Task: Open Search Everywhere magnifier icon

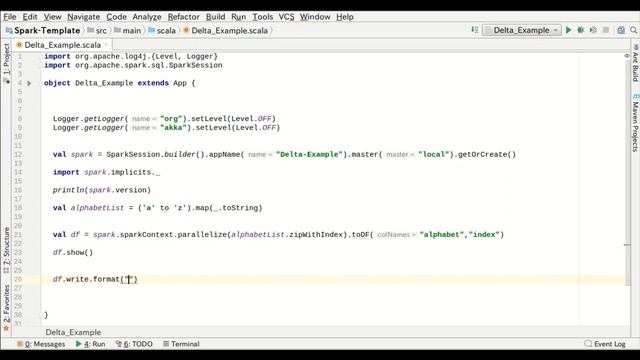Action: tap(633, 30)
